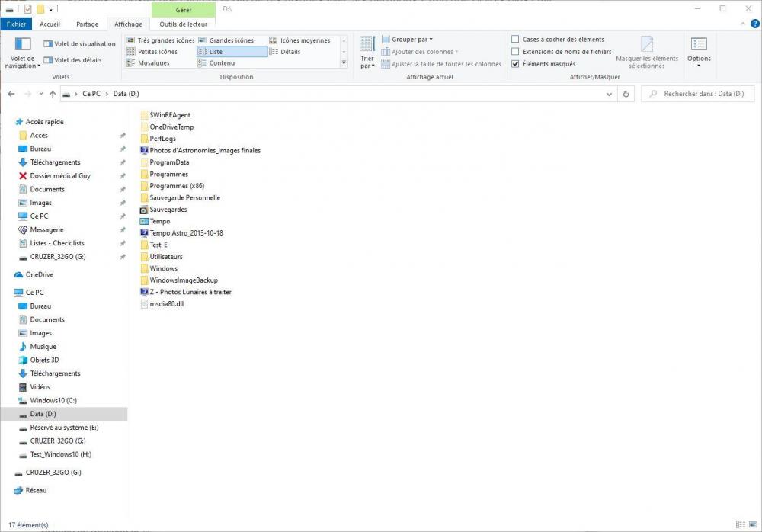Collapse the ribbon with the chevron
This screenshot has width=762, height=532.
(742, 24)
